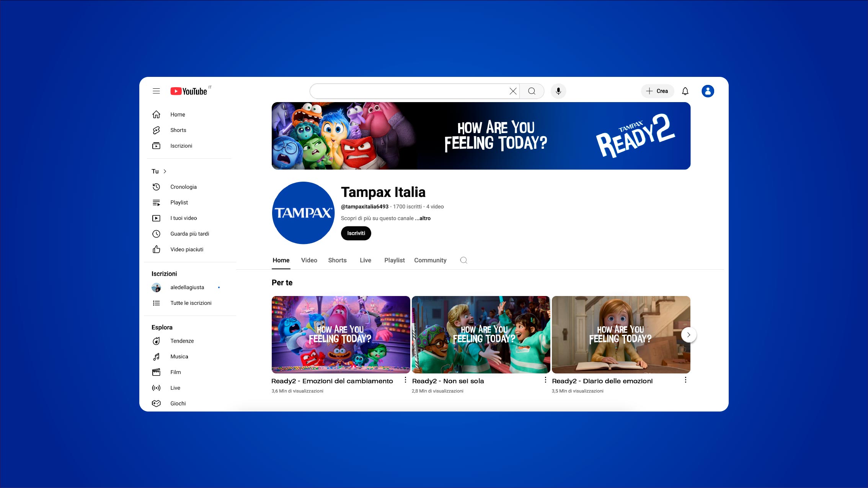Open options for Emozioni del cambiamento video

click(x=405, y=380)
